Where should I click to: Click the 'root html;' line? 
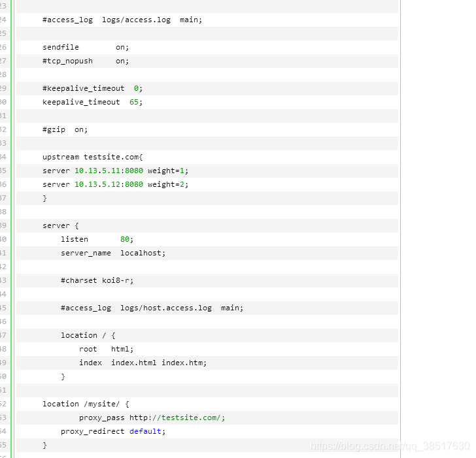pos(106,349)
